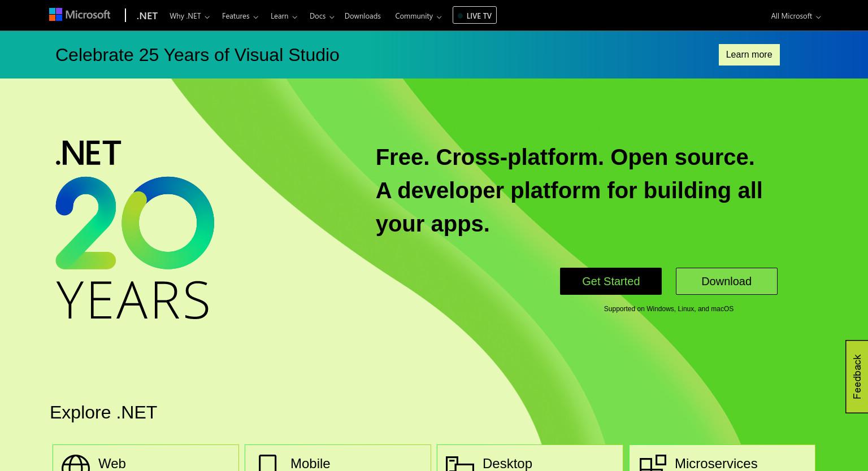
Task: Click the Supported on Windows, Linux, and macOS text
Action: click(669, 309)
